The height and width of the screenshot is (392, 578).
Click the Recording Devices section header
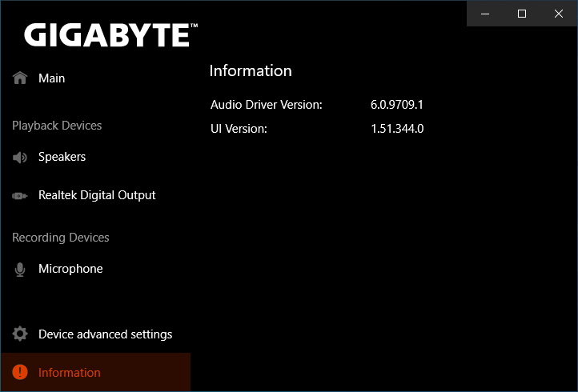[60, 238]
